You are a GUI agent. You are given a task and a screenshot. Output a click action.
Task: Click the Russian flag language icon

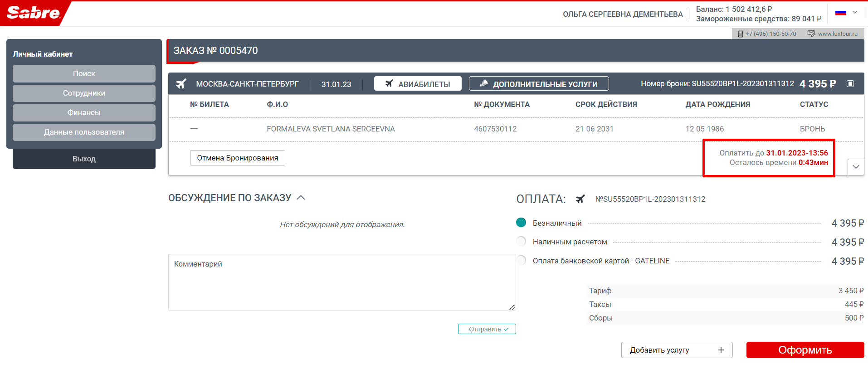tap(840, 13)
